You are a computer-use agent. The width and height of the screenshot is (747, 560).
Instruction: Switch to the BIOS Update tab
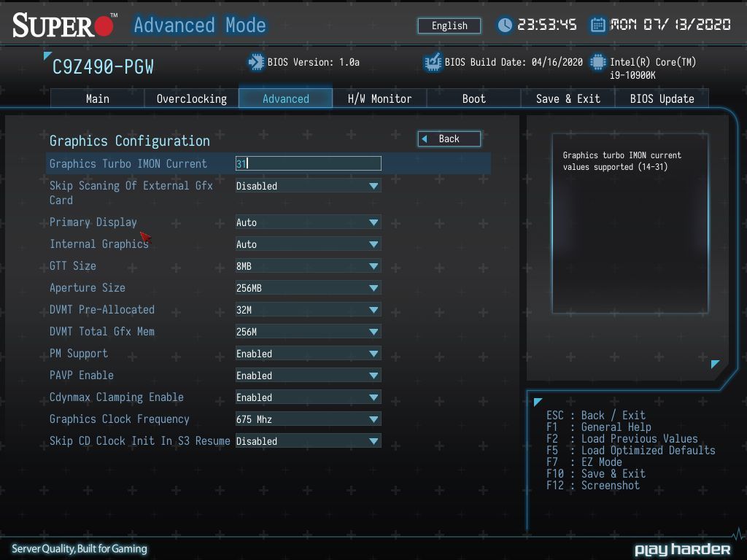[x=662, y=98]
